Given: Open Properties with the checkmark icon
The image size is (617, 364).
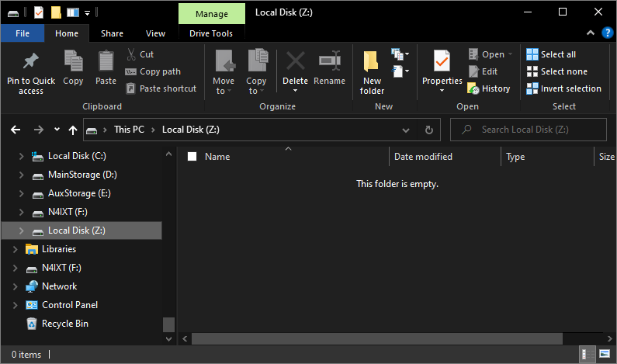Looking at the screenshot, I should pyautogui.click(x=442, y=61).
